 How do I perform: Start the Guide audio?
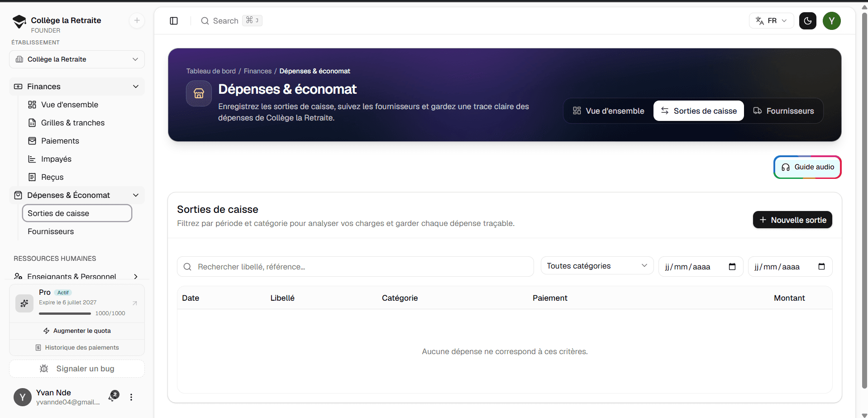point(807,167)
